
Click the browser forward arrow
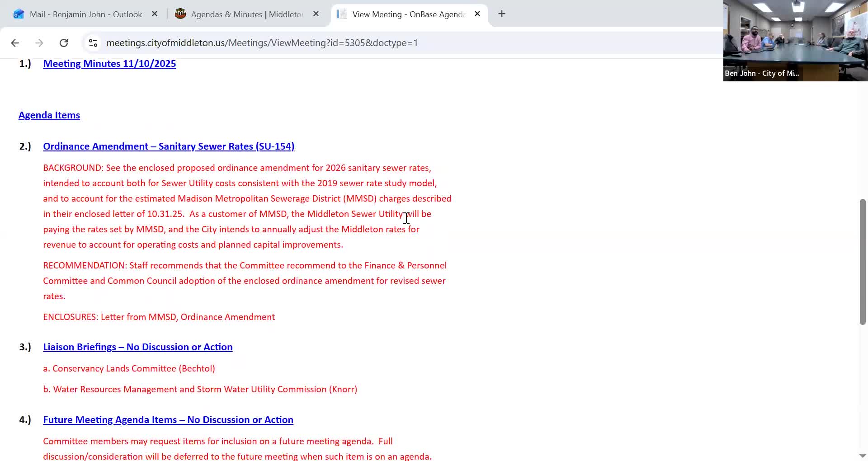point(39,43)
